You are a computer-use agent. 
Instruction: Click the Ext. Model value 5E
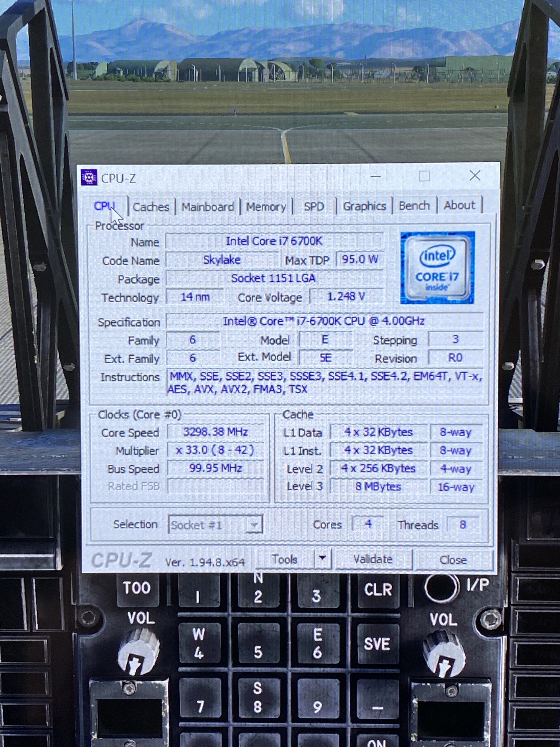pyautogui.click(x=325, y=357)
